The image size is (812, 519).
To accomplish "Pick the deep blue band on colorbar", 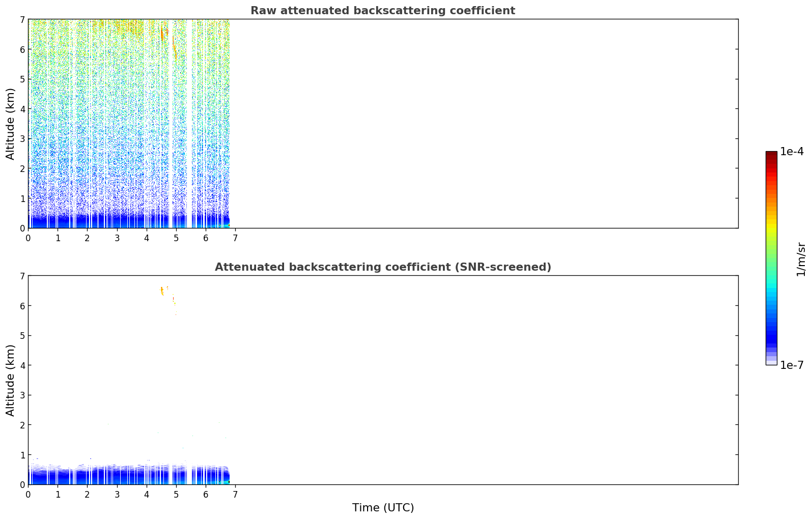I will [771, 336].
